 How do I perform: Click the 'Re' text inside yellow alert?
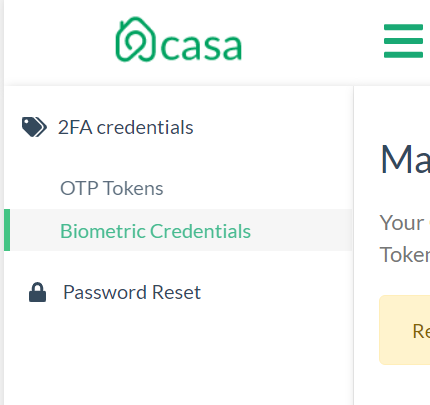click(x=421, y=331)
